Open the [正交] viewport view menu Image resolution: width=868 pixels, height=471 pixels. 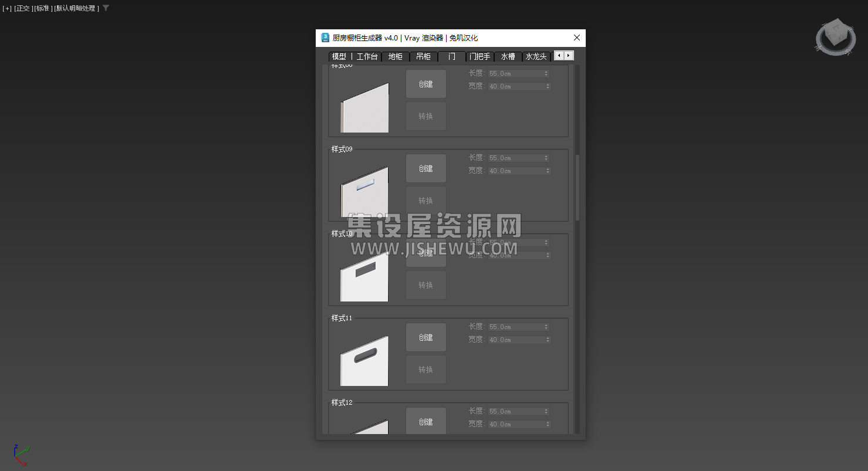23,8
